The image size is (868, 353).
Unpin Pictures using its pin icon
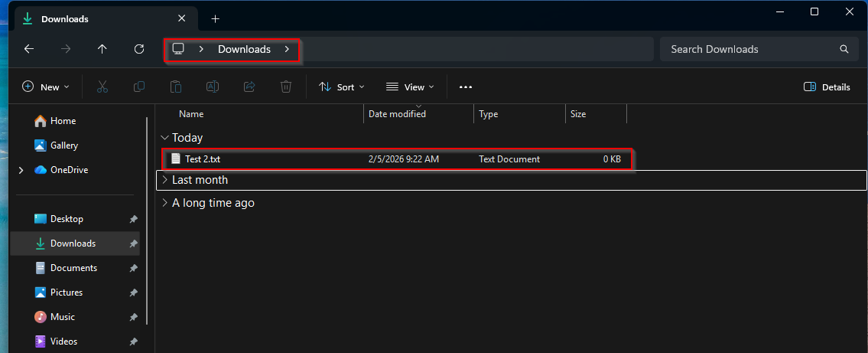click(x=133, y=292)
